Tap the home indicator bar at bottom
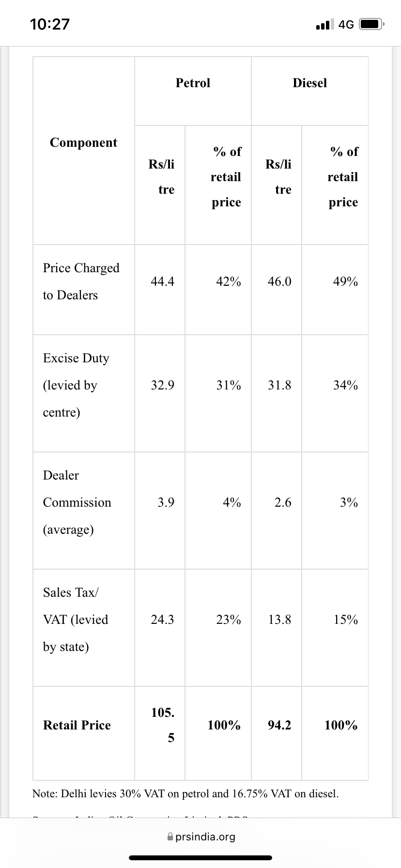The width and height of the screenshot is (401, 868). (x=200, y=858)
